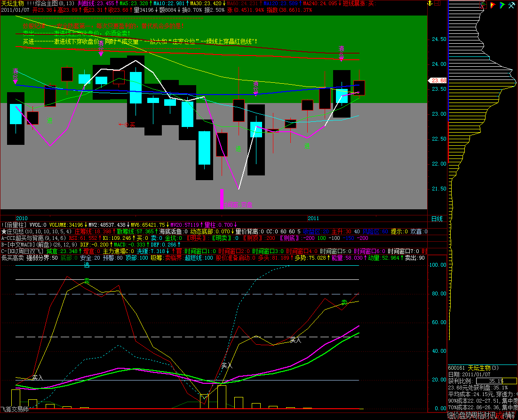The image size is (518, 420).
Task: Click the 2011 year marker on time axis
Action: click(x=313, y=218)
